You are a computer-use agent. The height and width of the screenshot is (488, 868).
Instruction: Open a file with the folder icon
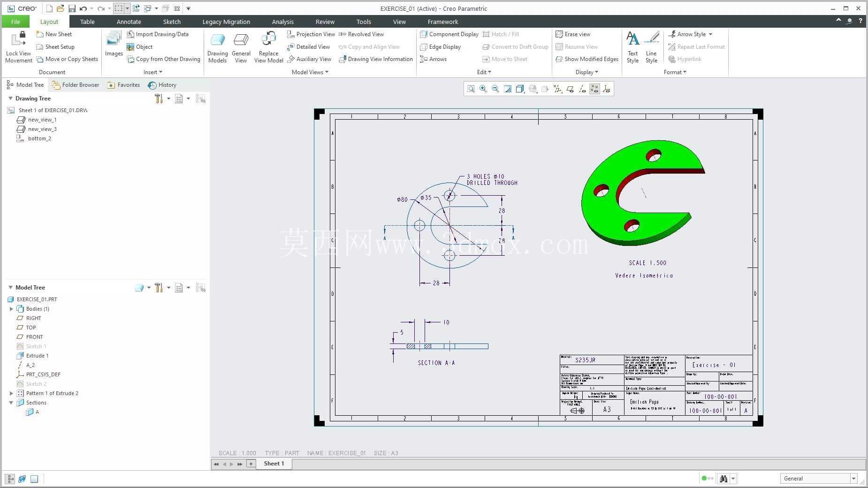(x=60, y=8)
